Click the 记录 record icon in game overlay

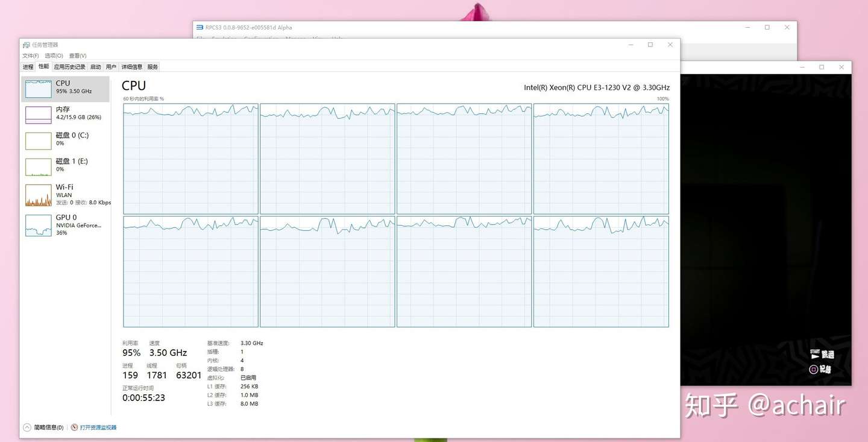pos(815,369)
